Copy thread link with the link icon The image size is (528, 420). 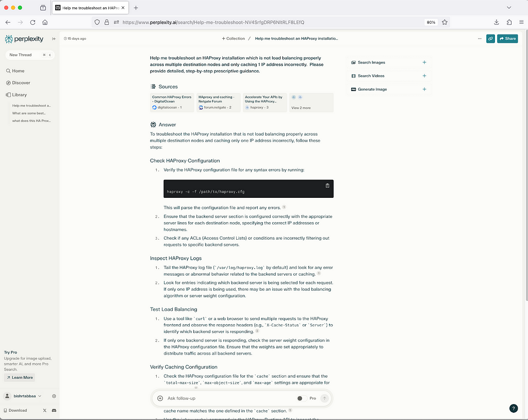tap(491, 39)
